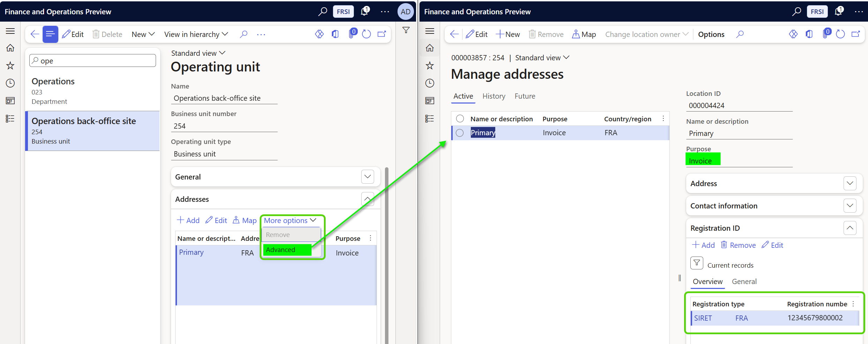This screenshot has height=344, width=868.
Task: Toggle list view button in left toolbar
Action: tap(50, 34)
